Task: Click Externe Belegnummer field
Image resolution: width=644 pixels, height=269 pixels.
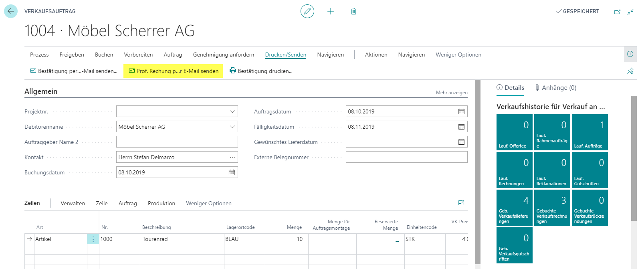Action: tap(407, 157)
